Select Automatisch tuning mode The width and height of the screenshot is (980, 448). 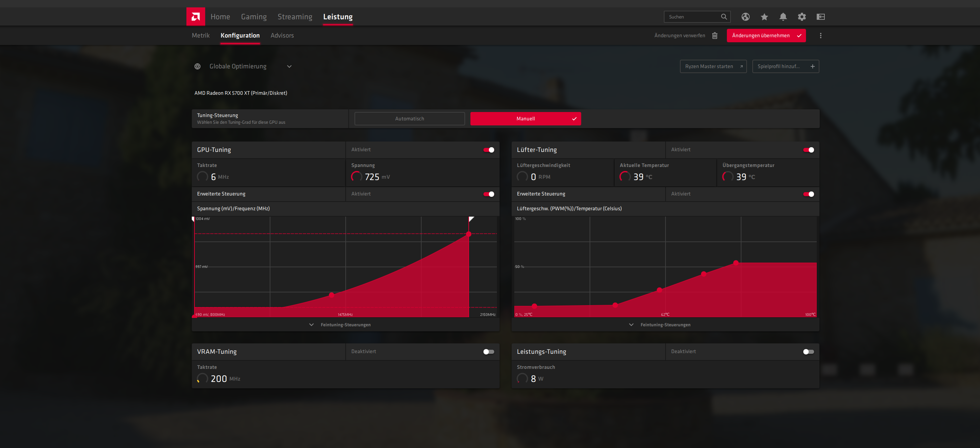(x=409, y=119)
